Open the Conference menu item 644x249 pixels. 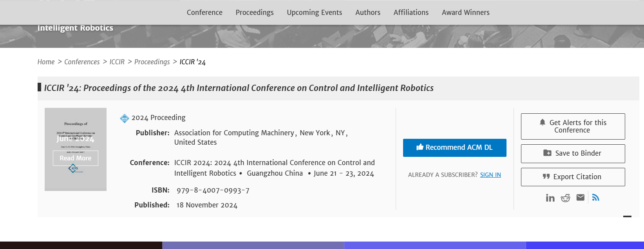click(204, 13)
